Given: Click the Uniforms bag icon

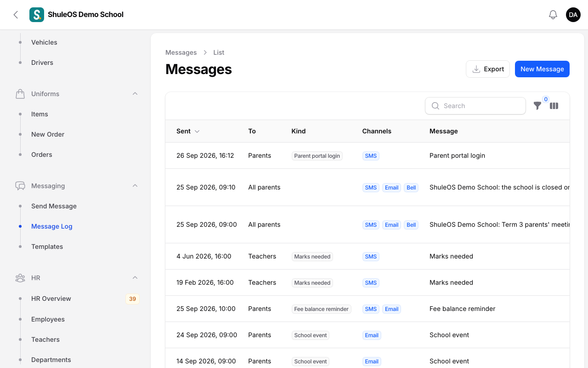Looking at the screenshot, I should [x=20, y=94].
